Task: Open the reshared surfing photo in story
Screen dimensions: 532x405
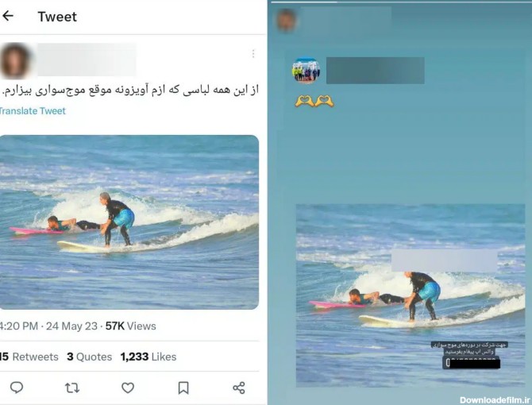Action: pos(411,295)
